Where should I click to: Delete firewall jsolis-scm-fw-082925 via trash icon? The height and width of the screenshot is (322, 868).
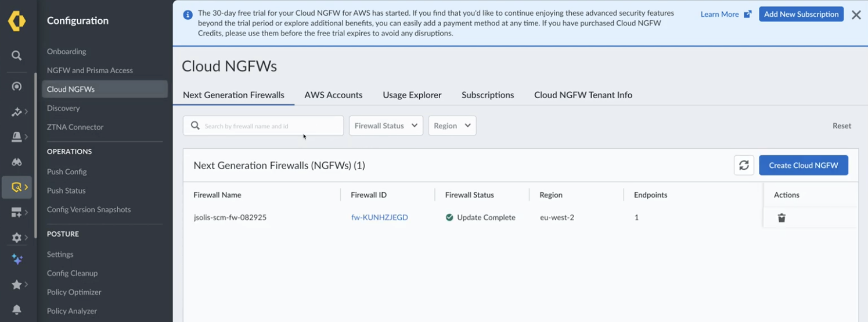pyautogui.click(x=781, y=218)
